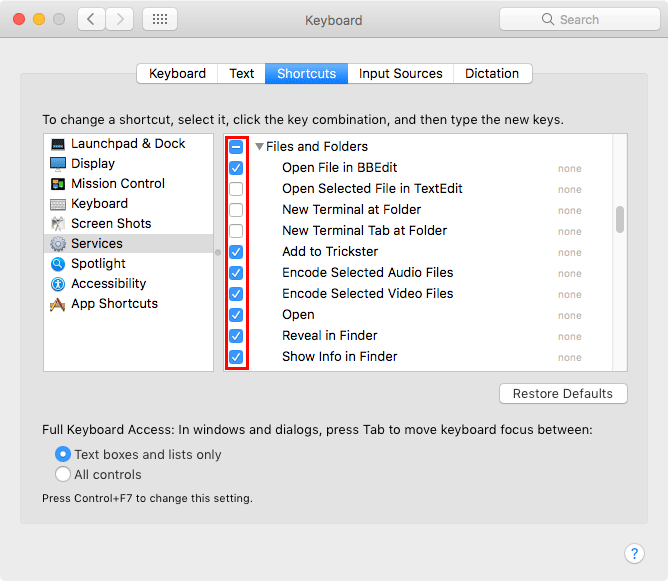668x581 pixels.
Task: Uncheck Encode Selected Video Files
Action: pos(236,294)
